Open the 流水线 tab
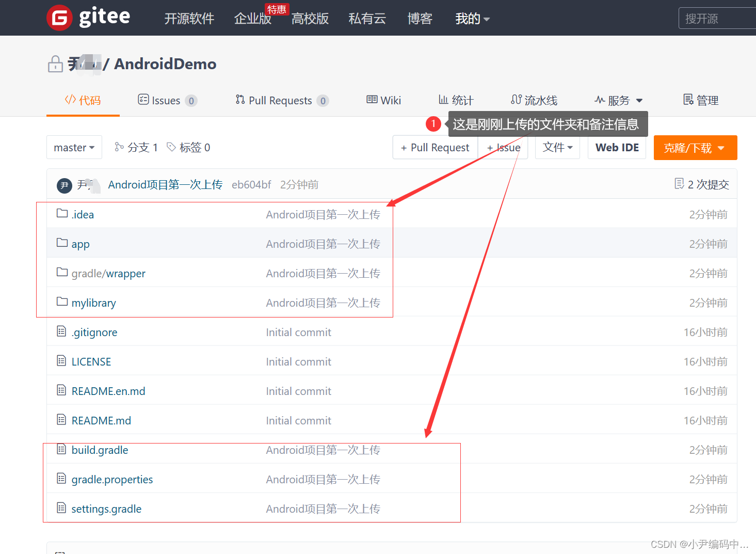The height and width of the screenshot is (554, 756). tap(534, 100)
